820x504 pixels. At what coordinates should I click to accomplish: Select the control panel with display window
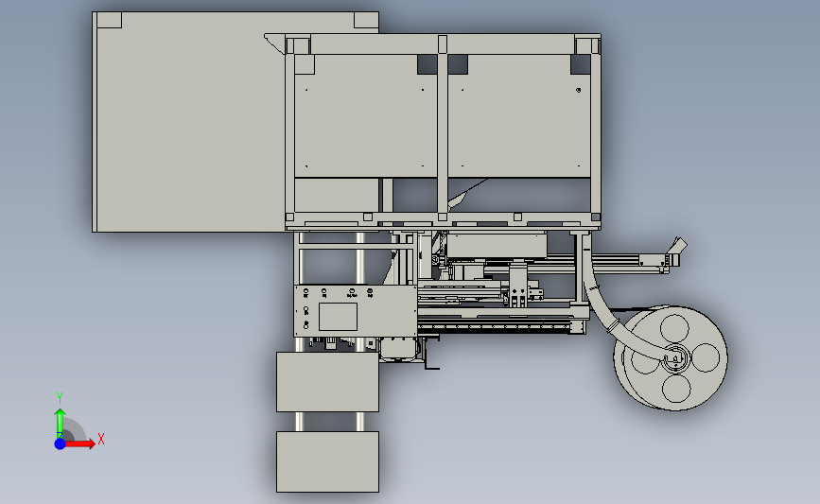click(x=355, y=310)
